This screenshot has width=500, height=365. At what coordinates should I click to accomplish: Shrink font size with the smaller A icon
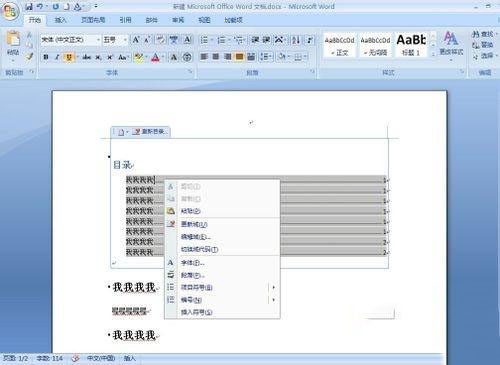[x=147, y=40]
